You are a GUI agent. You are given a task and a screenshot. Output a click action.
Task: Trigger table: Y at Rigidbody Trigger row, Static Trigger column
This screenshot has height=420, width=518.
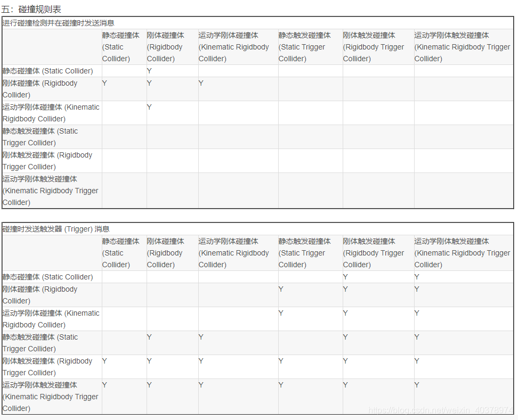[x=281, y=361]
